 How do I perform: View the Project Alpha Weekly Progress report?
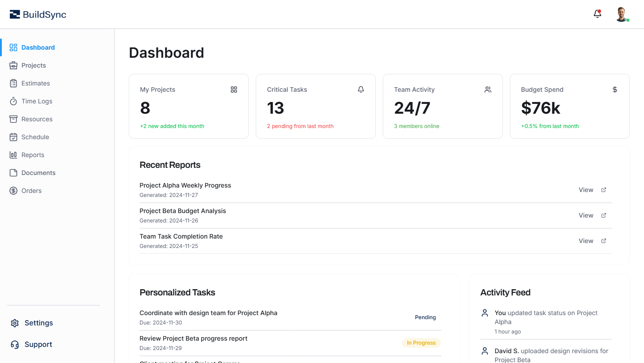(x=586, y=189)
